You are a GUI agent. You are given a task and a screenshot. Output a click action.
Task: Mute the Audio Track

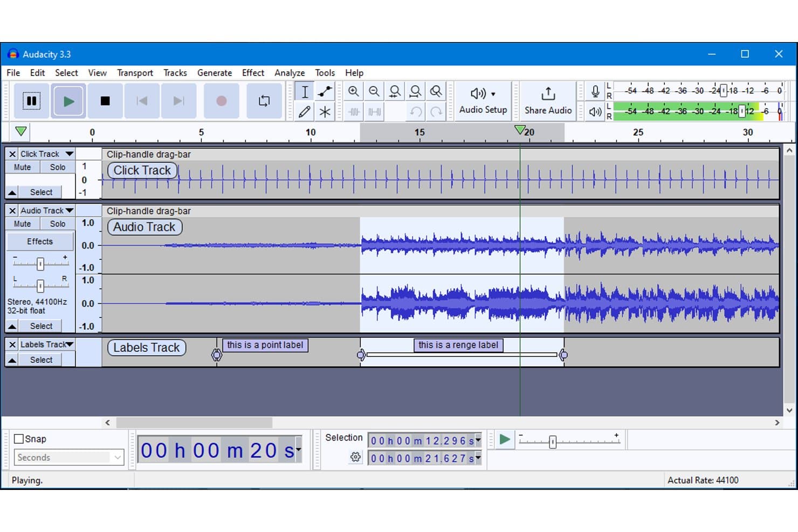(x=23, y=224)
